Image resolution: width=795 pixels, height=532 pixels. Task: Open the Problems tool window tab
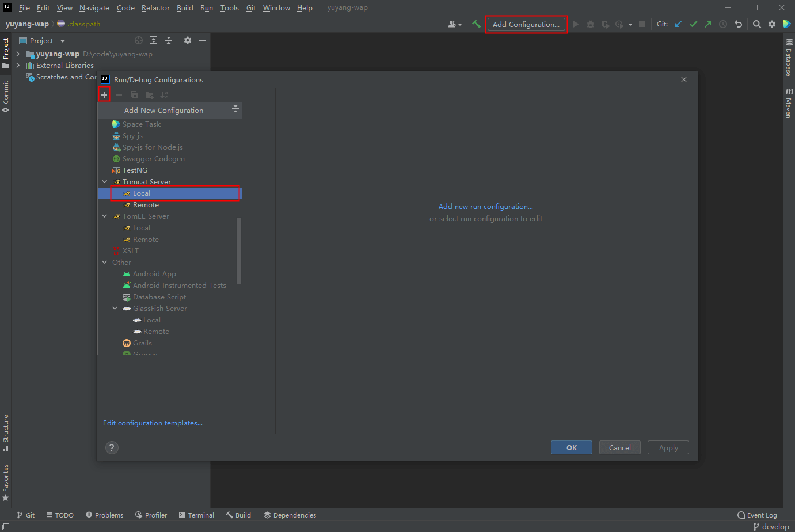[x=105, y=515]
